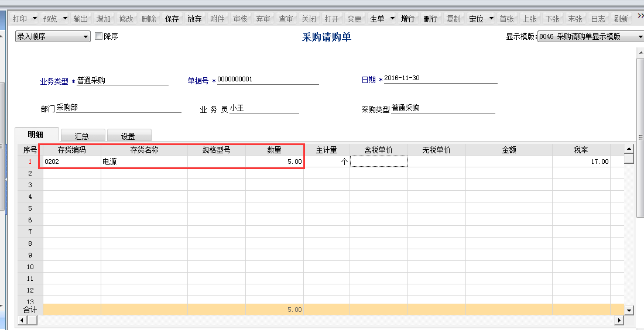This screenshot has height=330, width=644.
Task: Click the 放弃 (Discard) toolbar button
Action: click(x=194, y=19)
